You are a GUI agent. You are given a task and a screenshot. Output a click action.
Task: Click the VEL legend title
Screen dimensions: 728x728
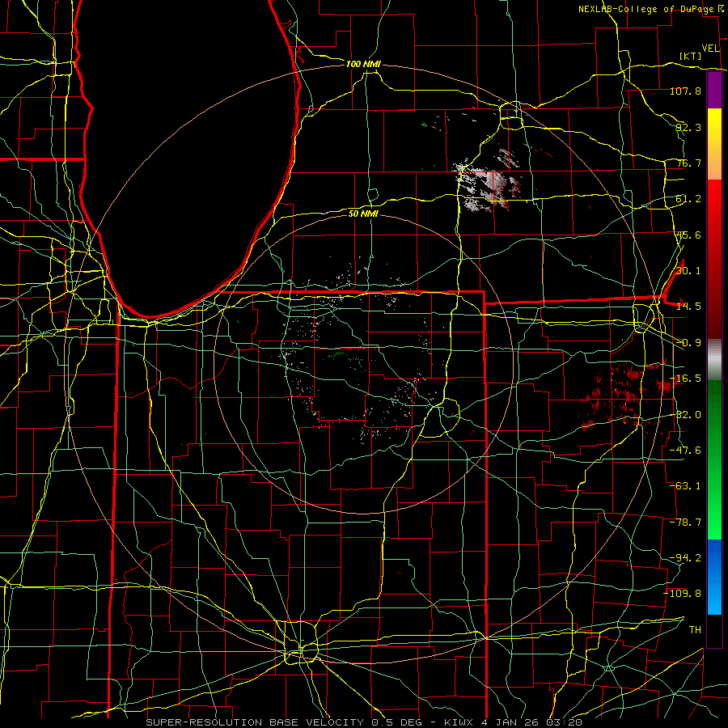[710, 48]
